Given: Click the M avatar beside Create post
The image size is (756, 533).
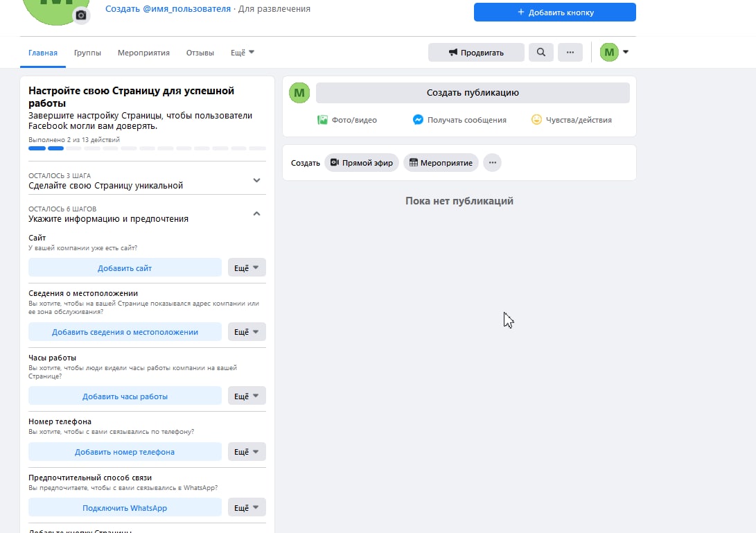Looking at the screenshot, I should pos(299,93).
